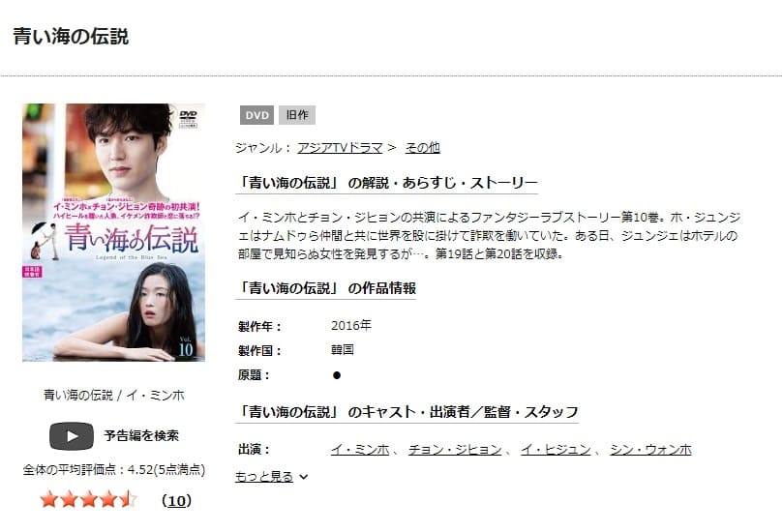Click the orange star rating icons
The image size is (783, 532).
click(88, 499)
